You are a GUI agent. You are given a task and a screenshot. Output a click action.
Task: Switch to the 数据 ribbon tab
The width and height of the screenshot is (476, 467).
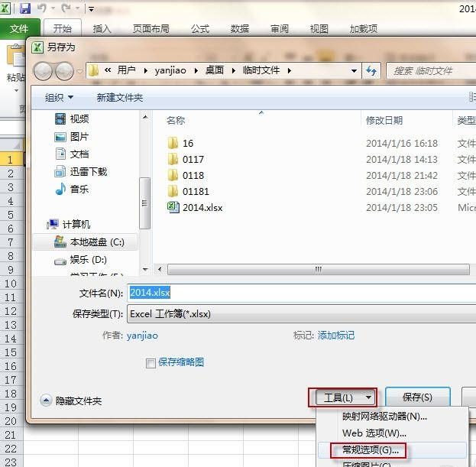pos(240,29)
